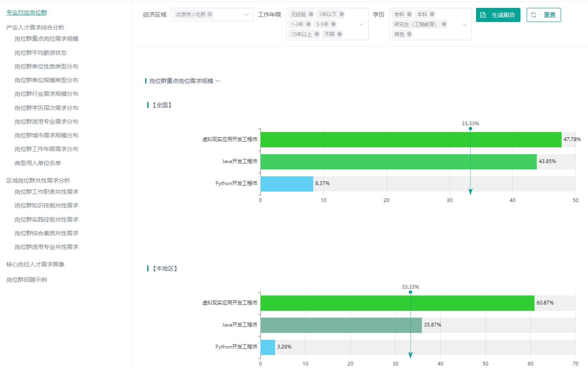
Task: Open 核心岗位人才需求画像
Action: click(35, 264)
